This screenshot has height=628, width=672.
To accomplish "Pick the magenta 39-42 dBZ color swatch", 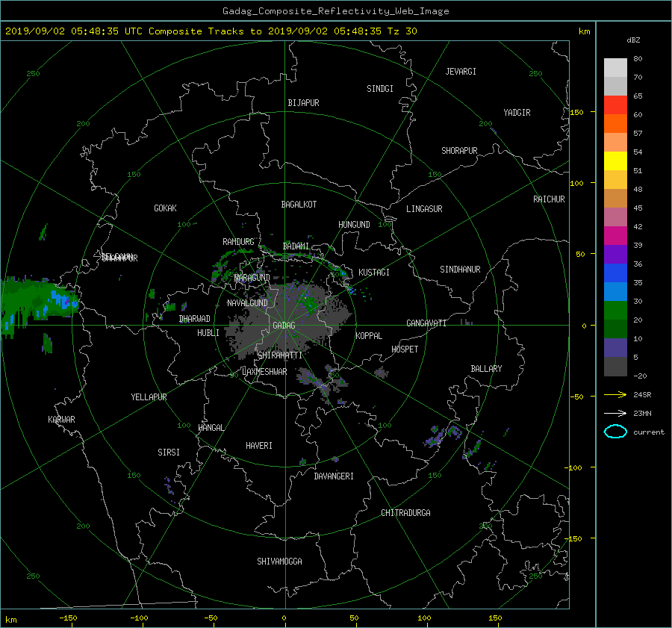I will (x=615, y=236).
